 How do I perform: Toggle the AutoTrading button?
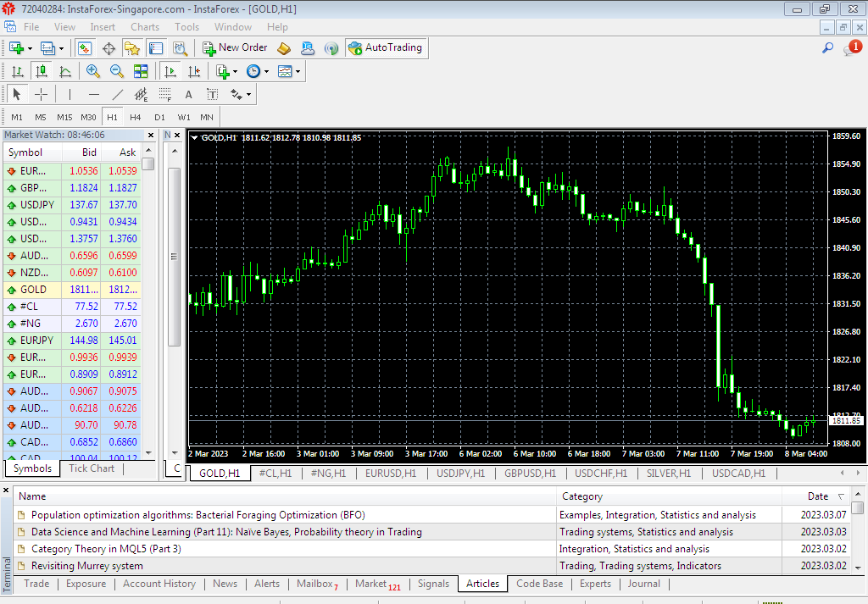(x=386, y=48)
